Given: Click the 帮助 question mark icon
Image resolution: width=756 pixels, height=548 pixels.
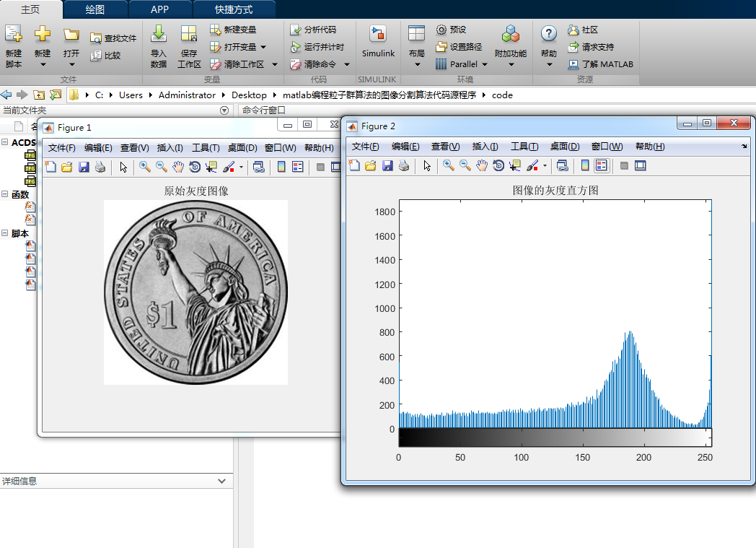Looking at the screenshot, I should [x=549, y=34].
